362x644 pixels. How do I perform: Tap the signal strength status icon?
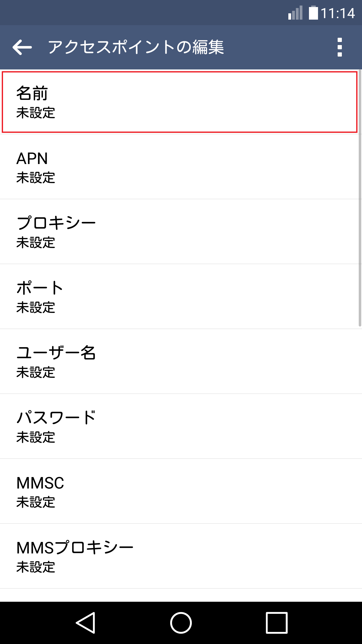(x=295, y=13)
